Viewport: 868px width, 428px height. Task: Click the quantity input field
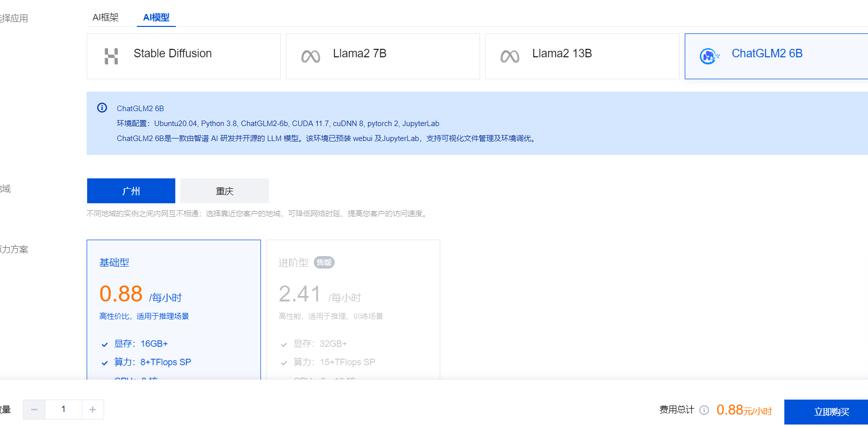coord(63,410)
